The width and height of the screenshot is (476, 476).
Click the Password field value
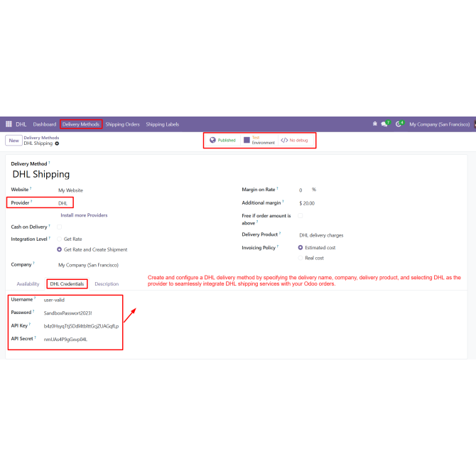(x=67, y=313)
